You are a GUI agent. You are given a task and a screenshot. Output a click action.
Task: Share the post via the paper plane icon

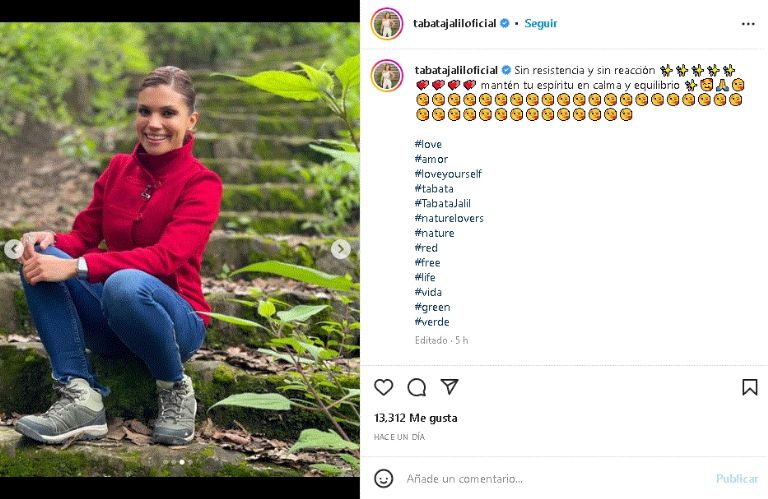450,387
